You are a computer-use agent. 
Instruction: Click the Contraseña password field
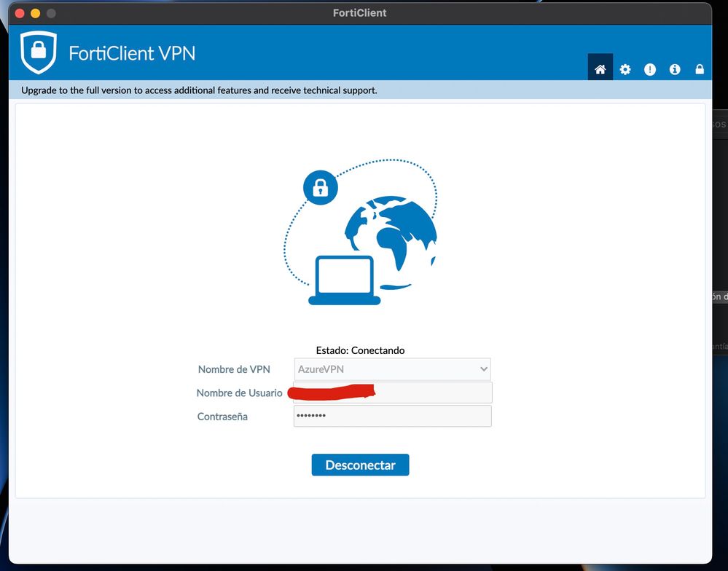point(392,416)
